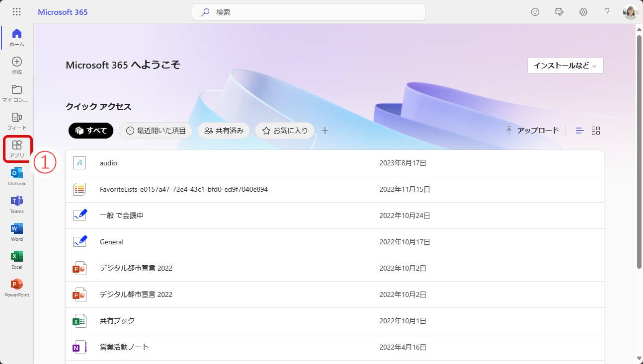Open the app launcher grid
Image resolution: width=643 pixels, height=364 pixels.
point(16,12)
